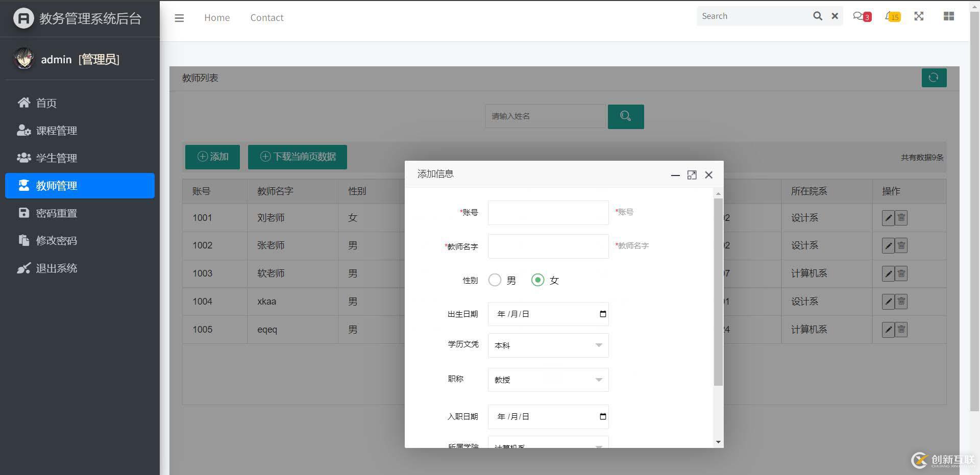Screen dimensions: 980x475
Task: Click the grid apps icon in navbar
Action: [x=948, y=16]
